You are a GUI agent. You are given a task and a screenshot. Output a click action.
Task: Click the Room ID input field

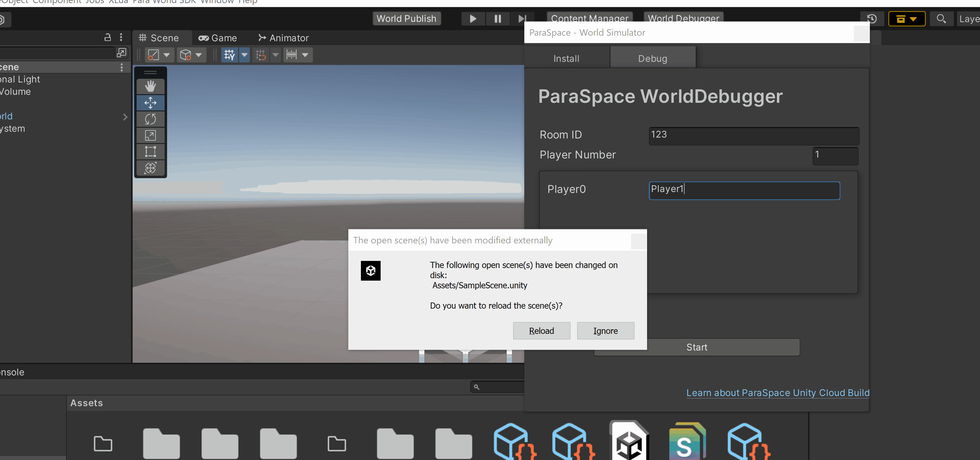(x=754, y=135)
